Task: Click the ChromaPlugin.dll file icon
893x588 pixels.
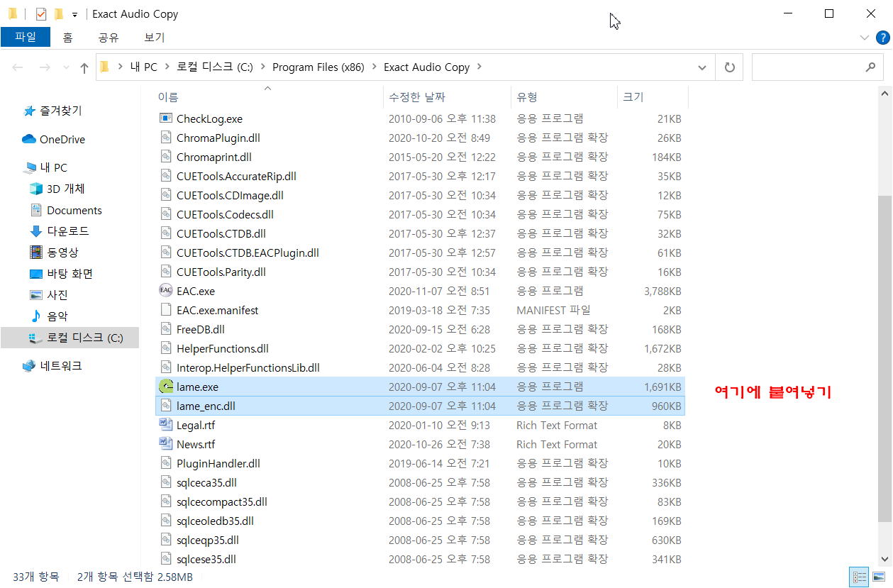Action: click(166, 138)
